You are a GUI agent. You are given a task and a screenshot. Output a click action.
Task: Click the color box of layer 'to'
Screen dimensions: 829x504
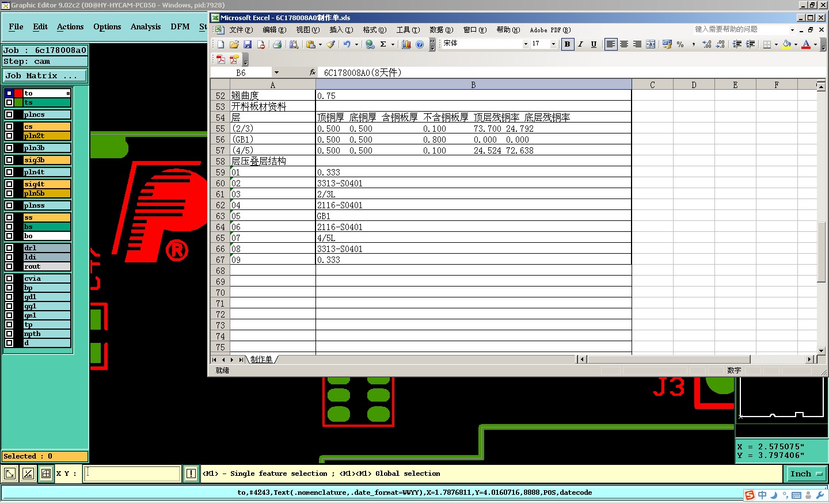pyautogui.click(x=18, y=93)
